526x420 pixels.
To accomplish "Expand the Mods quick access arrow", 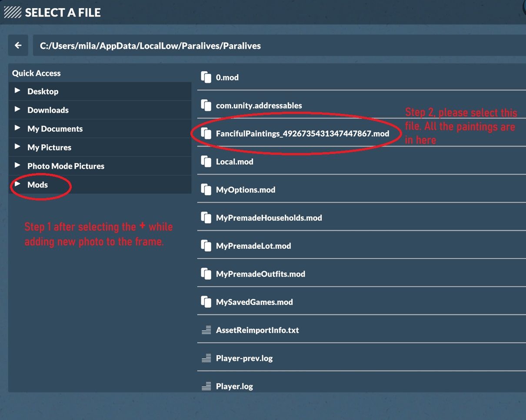I will 17,184.
